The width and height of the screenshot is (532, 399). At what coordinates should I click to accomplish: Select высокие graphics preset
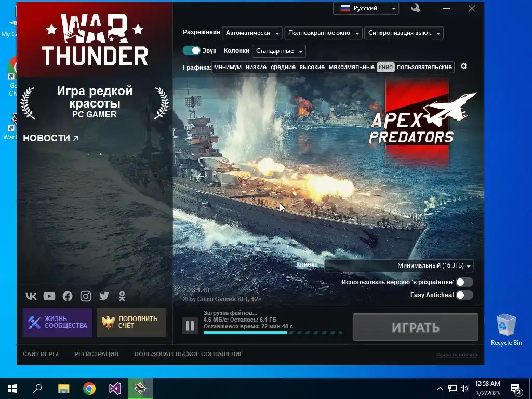(312, 67)
